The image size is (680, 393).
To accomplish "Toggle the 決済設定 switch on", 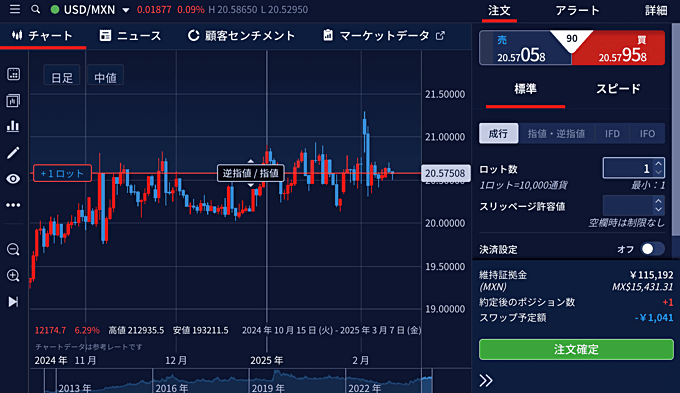I will 653,249.
